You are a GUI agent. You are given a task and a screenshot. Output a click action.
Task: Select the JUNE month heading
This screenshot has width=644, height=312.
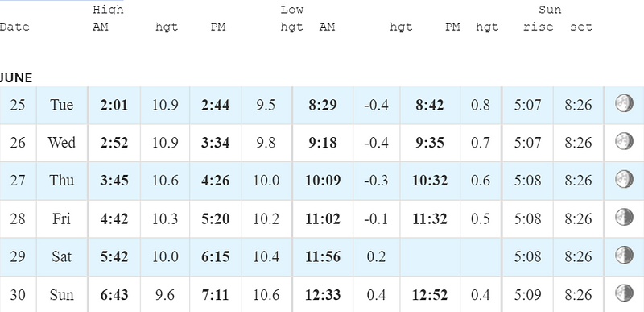point(15,78)
